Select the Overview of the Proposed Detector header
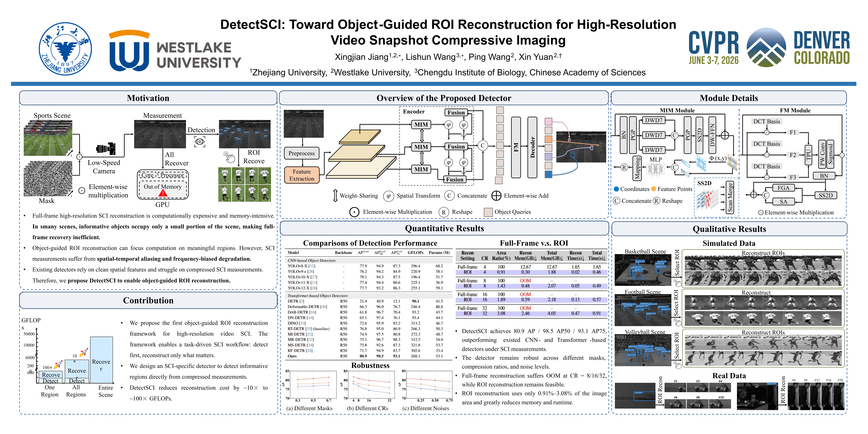 coord(444,98)
